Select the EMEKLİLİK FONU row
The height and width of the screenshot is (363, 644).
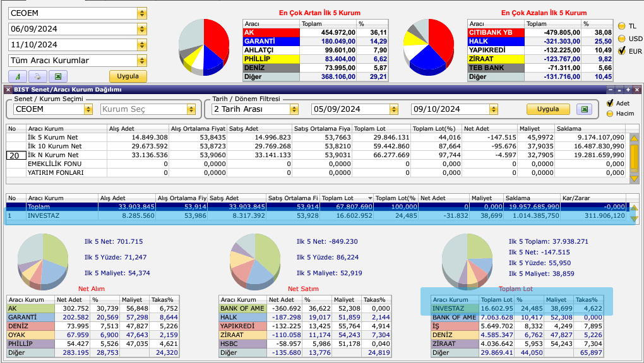click(316, 164)
